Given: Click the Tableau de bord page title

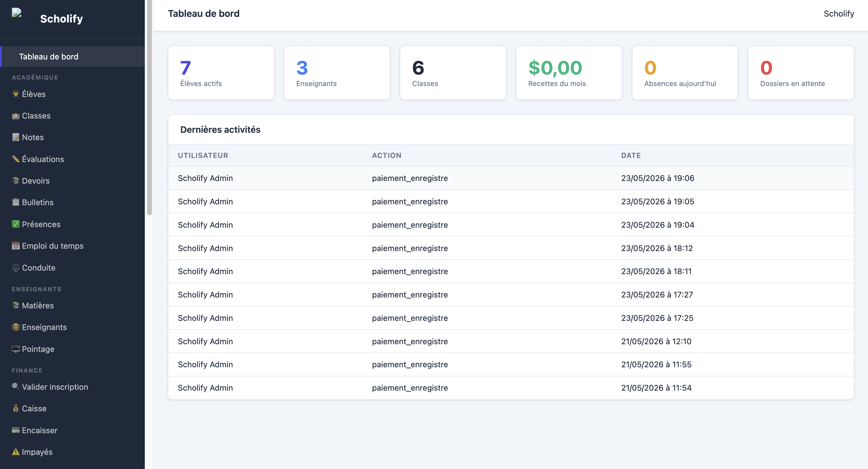Looking at the screenshot, I should 204,14.
